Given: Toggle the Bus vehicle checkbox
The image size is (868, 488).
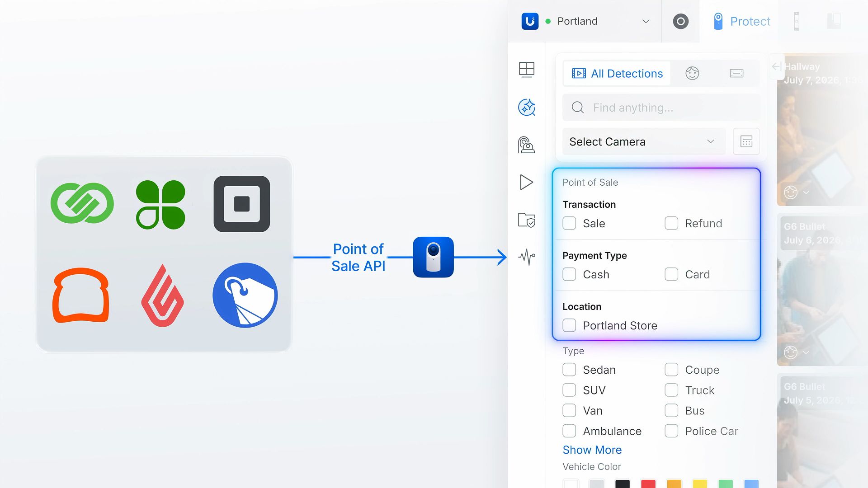Looking at the screenshot, I should 671,410.
